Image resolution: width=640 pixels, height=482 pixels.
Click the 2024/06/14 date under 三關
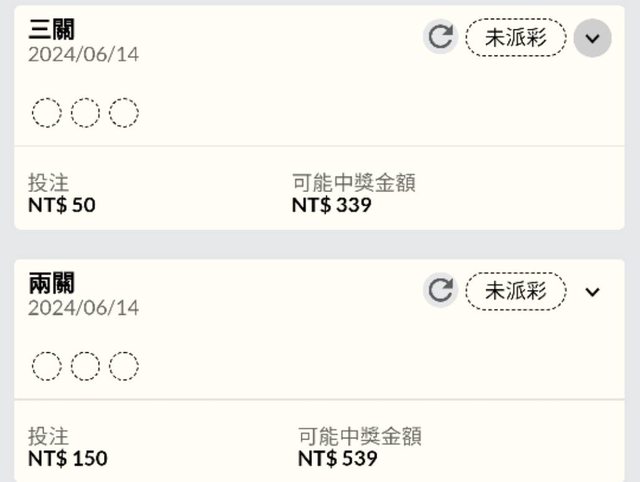coord(83,54)
